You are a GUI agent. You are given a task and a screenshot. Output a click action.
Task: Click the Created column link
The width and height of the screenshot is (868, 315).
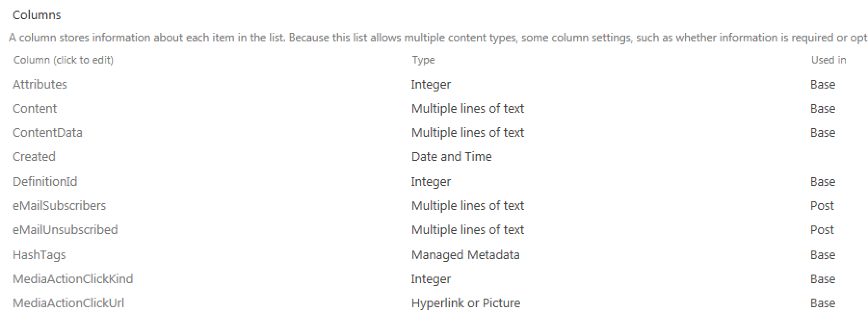(34, 157)
